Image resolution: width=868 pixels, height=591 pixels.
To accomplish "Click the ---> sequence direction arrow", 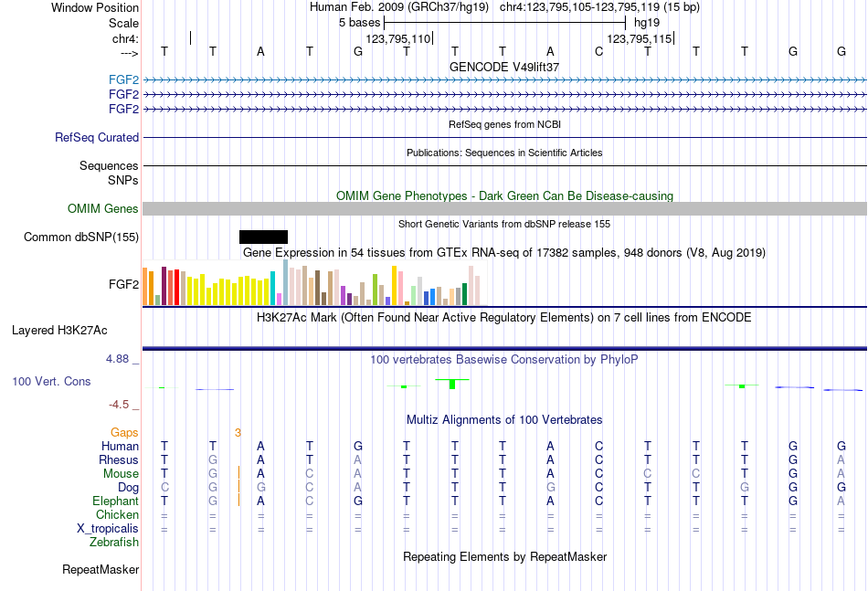I will click(130, 53).
